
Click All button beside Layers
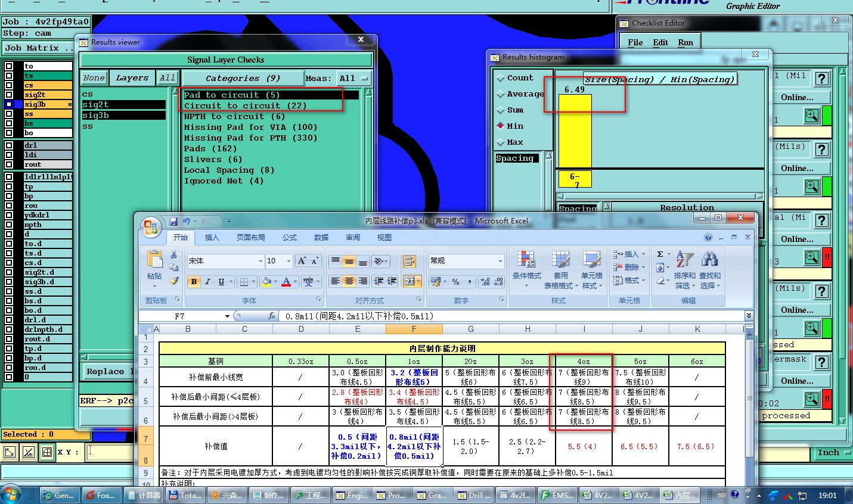168,78
